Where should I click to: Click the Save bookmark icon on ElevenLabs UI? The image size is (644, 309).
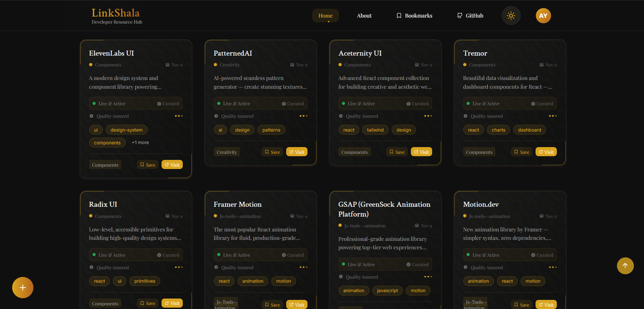pos(142,164)
